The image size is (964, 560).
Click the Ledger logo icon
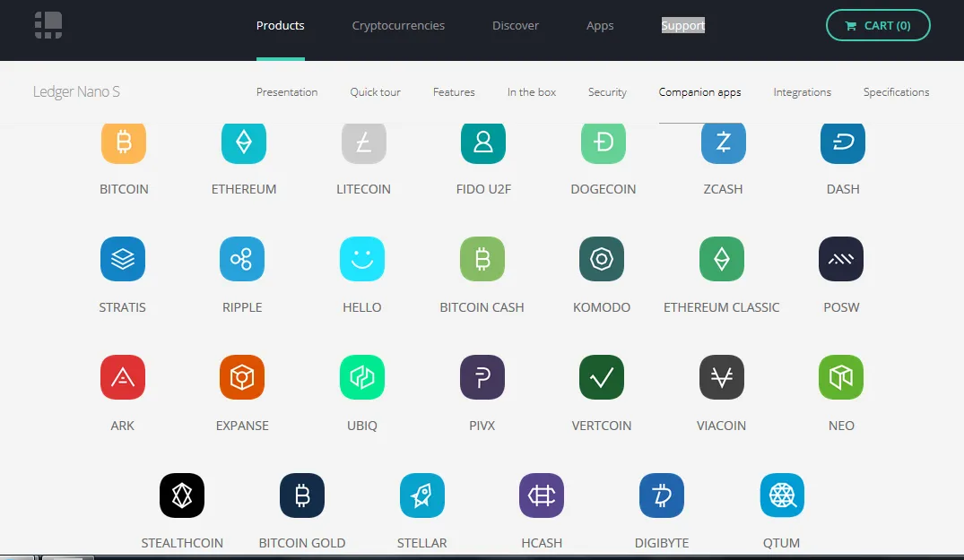48,25
